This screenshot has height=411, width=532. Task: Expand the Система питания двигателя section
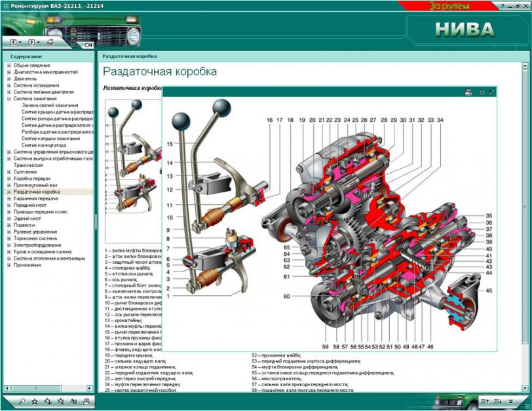pyautogui.click(x=9, y=92)
